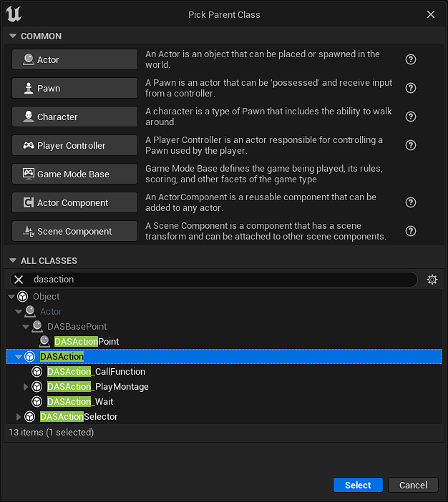448x502 pixels.
Task: Expand the DASActionSelector class node
Action: pos(19,417)
